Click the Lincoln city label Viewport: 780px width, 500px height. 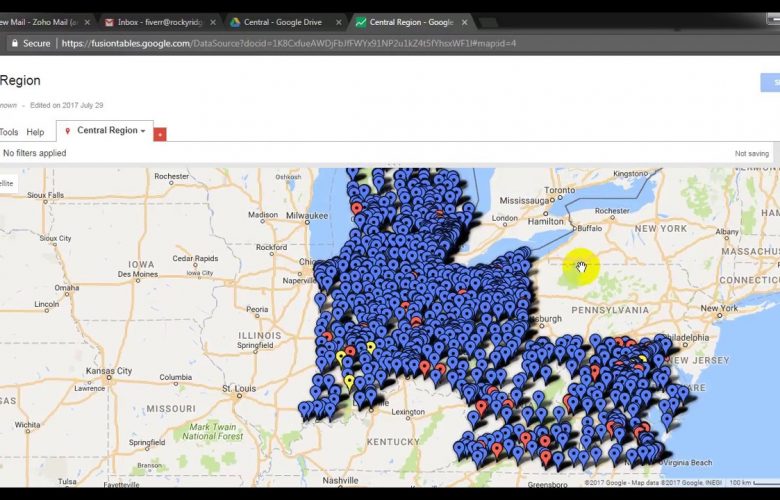[x=47, y=304]
